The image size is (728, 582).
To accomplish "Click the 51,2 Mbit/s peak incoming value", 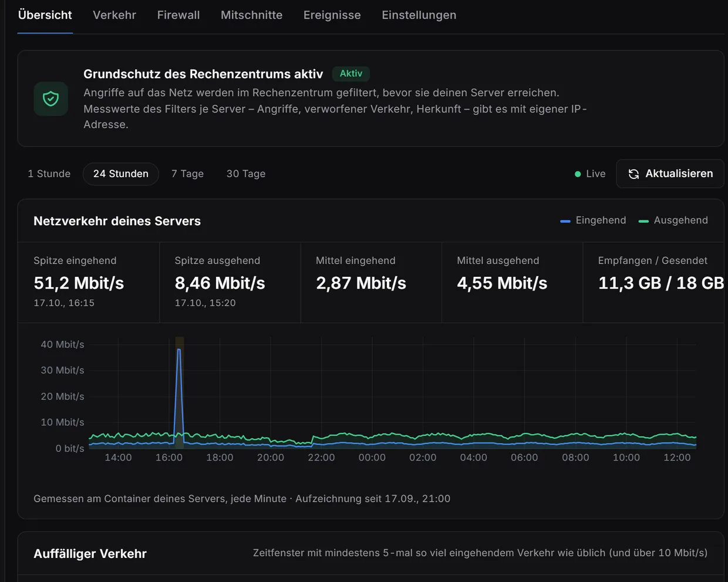I will pyautogui.click(x=79, y=283).
